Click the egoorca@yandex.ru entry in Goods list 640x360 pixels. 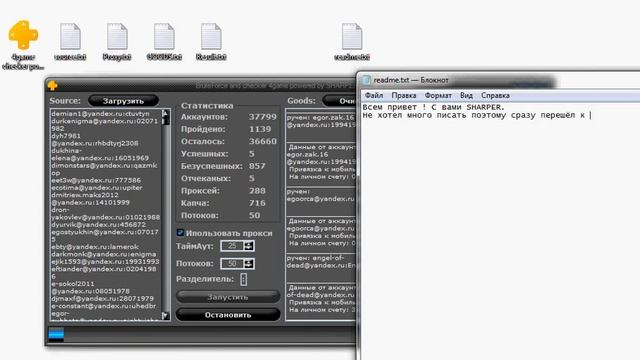coord(321,195)
